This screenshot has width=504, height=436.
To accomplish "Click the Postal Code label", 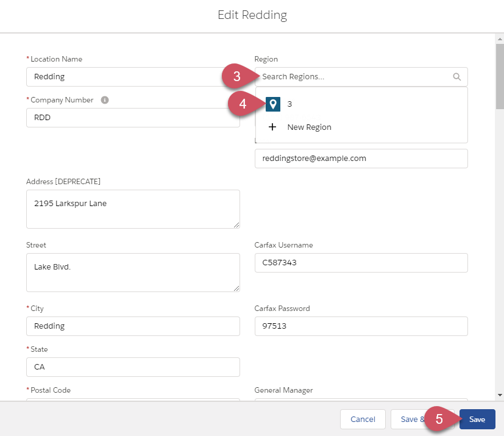I will pyautogui.click(x=51, y=390).
